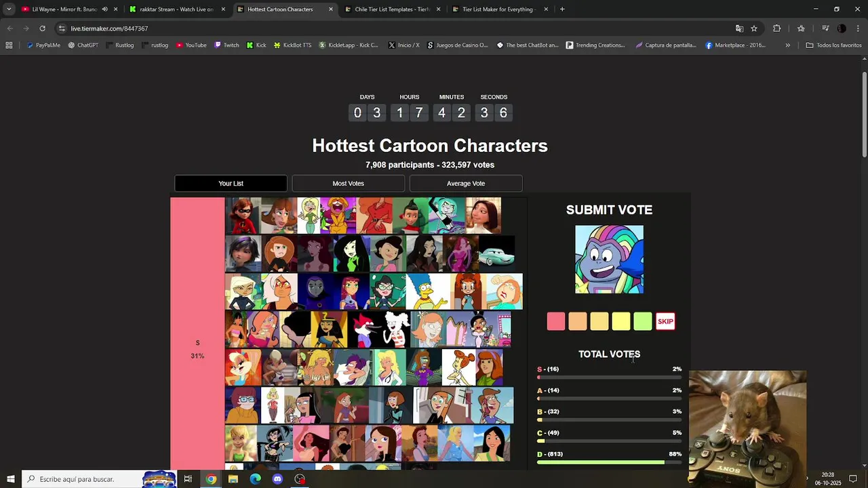Open the Trending Creations bookmark
868x488 pixels.
click(x=595, y=45)
